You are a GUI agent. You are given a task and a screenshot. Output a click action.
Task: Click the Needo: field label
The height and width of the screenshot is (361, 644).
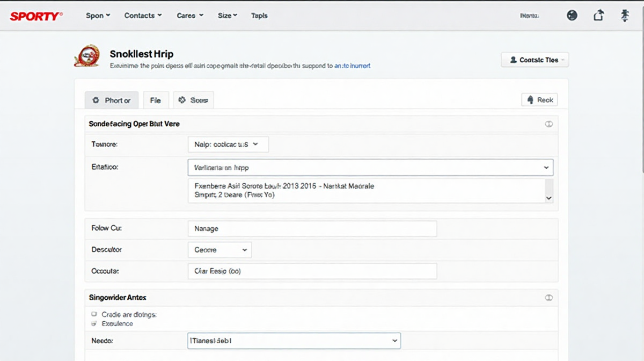(x=103, y=341)
